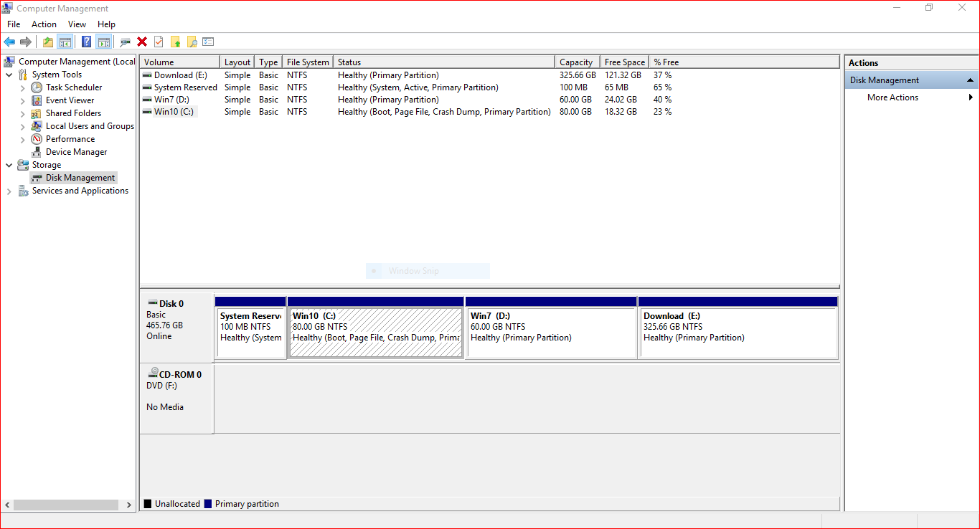Expand More Actions submenu arrow
Viewport: 980px width, 529px height.
(x=971, y=97)
